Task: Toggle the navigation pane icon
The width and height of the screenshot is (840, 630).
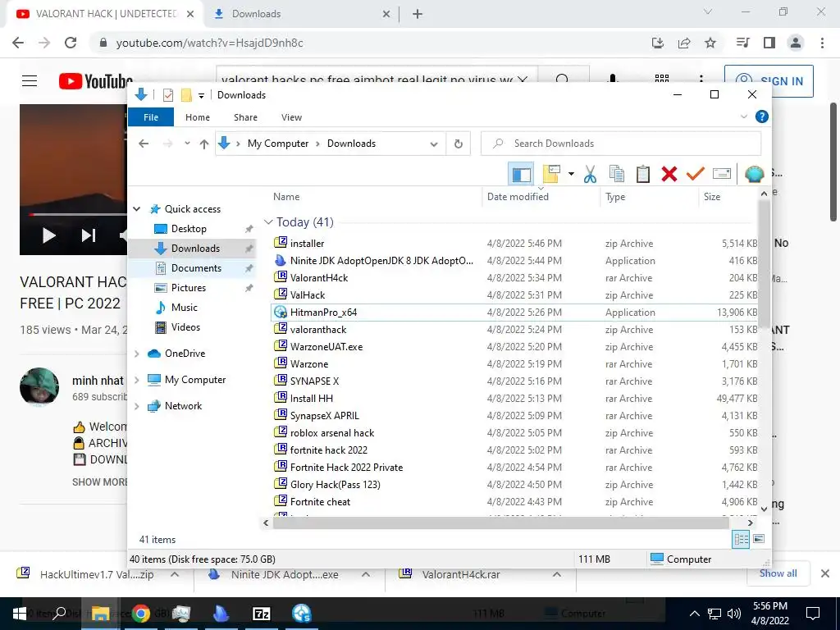Action: click(521, 174)
